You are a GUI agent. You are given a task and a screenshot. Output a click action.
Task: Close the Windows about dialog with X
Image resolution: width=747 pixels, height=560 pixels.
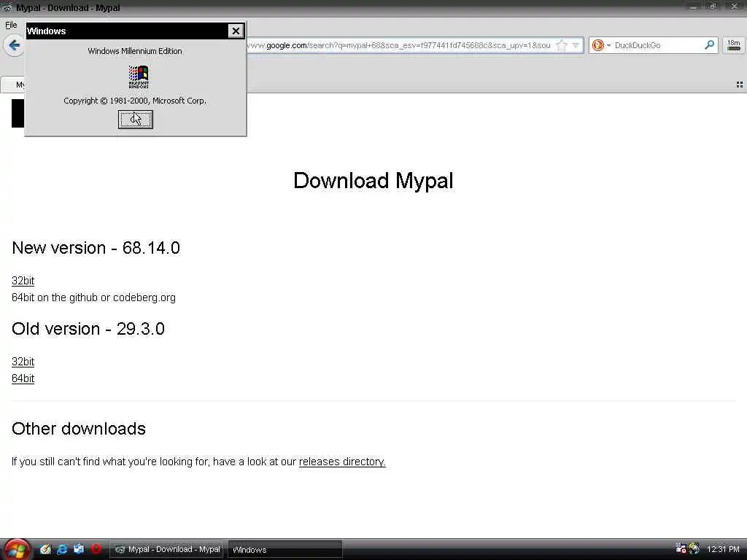coord(236,31)
